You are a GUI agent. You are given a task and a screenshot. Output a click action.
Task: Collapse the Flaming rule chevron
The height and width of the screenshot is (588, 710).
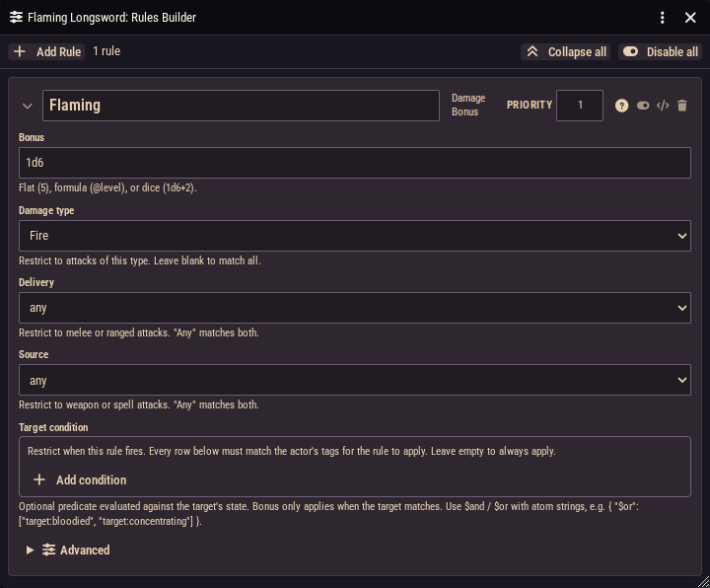click(x=28, y=106)
